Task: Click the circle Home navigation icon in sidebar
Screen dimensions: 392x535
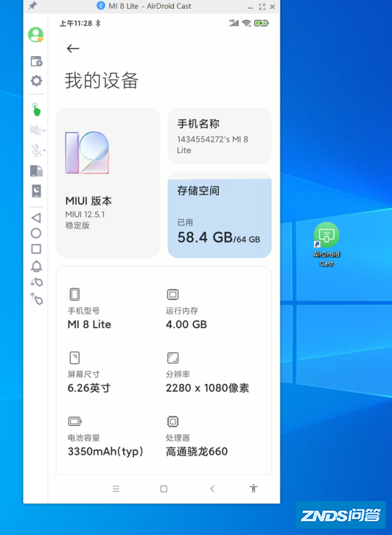Action: [x=36, y=233]
